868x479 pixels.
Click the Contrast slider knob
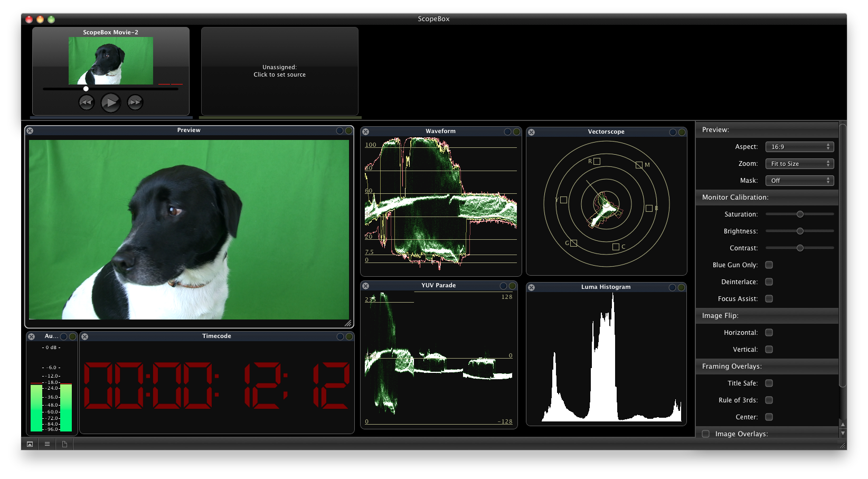coord(800,248)
